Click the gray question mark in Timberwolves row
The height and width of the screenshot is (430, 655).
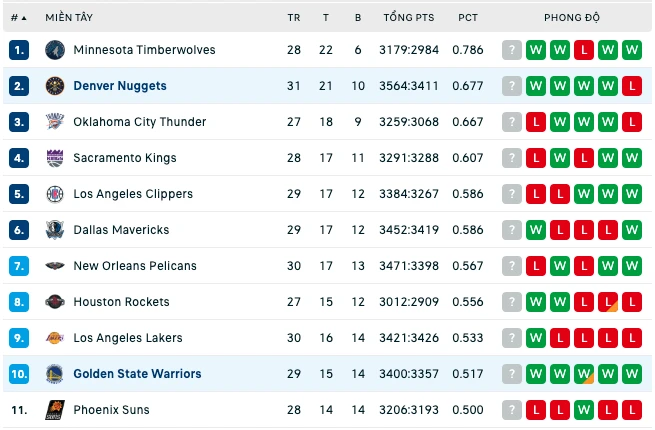pyautogui.click(x=512, y=50)
